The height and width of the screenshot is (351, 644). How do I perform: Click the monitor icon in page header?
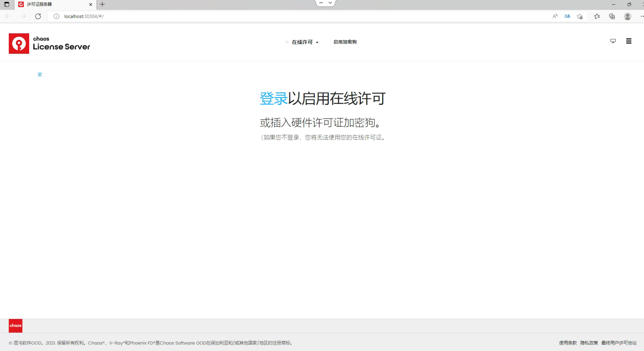(x=613, y=41)
